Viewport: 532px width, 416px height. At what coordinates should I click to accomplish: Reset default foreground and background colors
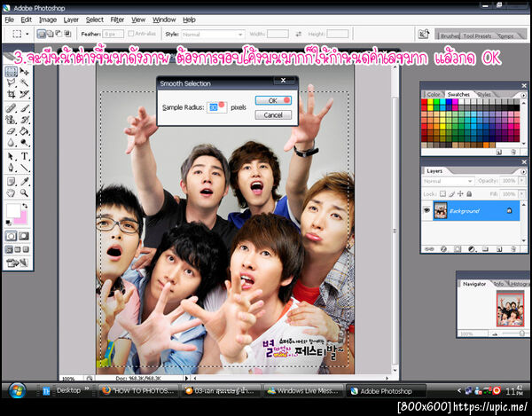point(9,223)
